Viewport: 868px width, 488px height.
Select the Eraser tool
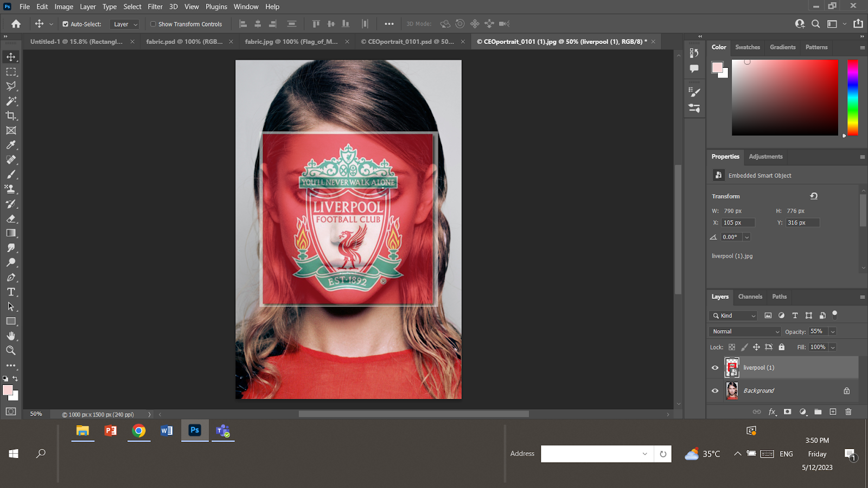pos(11,219)
